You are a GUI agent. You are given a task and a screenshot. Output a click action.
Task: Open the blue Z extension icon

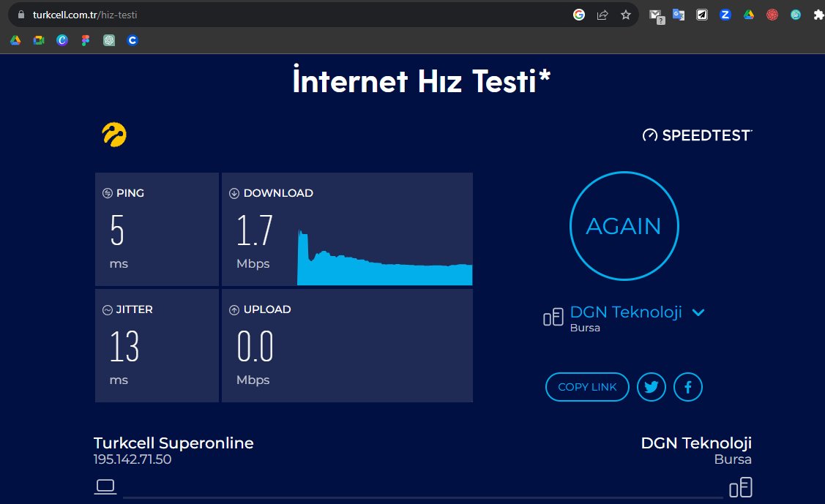[x=725, y=15]
